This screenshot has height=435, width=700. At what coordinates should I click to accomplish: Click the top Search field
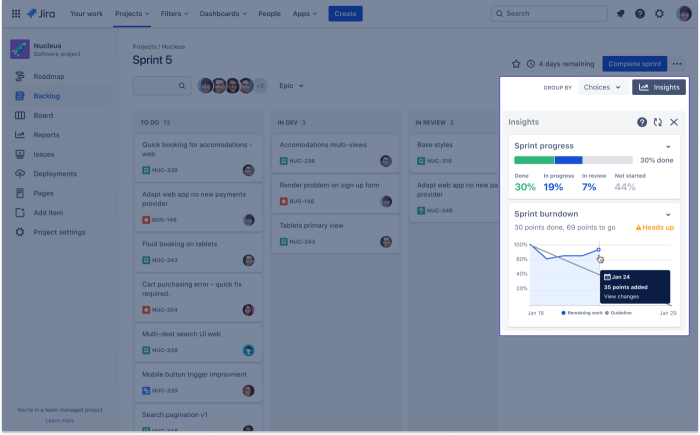(549, 13)
